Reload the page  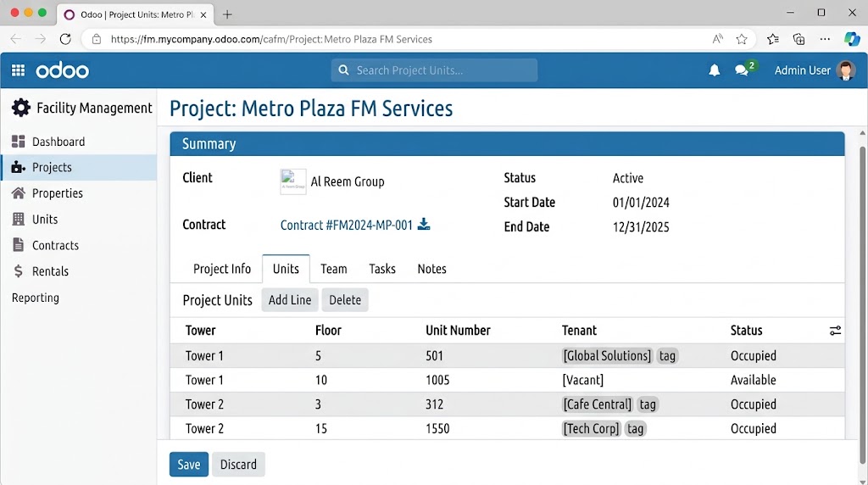(x=65, y=39)
